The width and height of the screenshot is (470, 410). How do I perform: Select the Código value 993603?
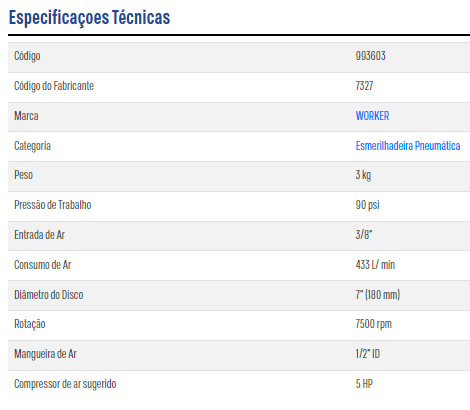(370, 56)
